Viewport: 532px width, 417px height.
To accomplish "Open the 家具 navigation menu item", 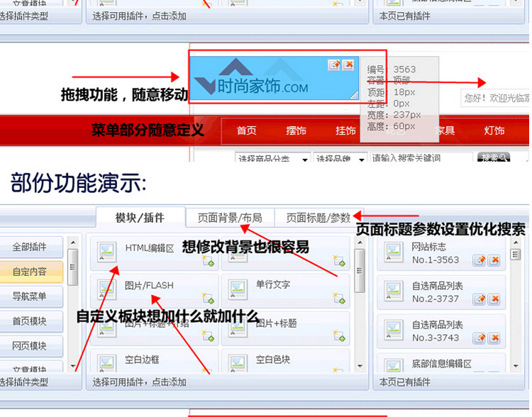I will pos(445,130).
